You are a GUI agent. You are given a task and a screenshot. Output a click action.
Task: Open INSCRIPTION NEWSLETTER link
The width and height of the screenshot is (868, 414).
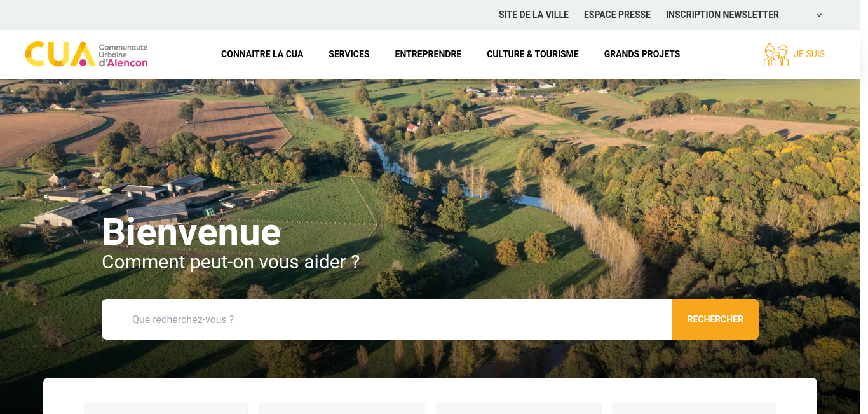[x=722, y=15]
